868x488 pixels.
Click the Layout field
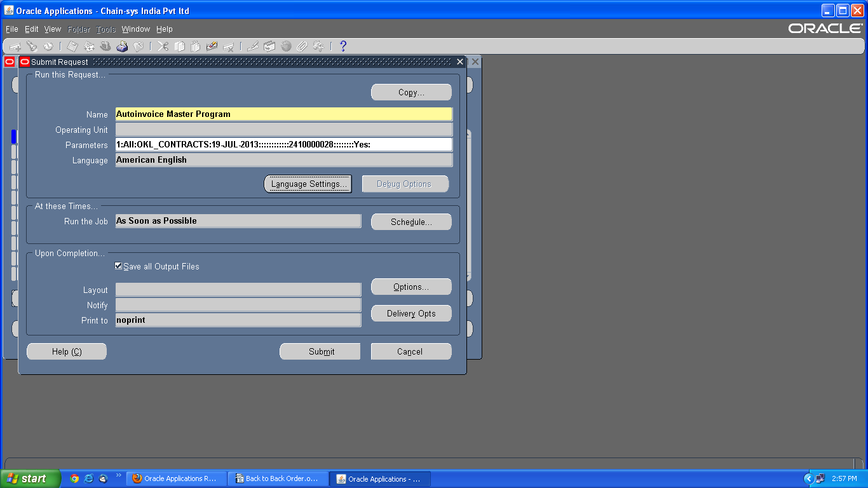(x=238, y=290)
